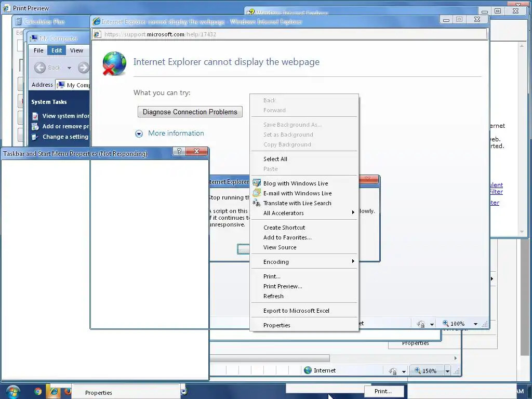
Task: Expand the Encoding submenu
Action: tap(353, 261)
